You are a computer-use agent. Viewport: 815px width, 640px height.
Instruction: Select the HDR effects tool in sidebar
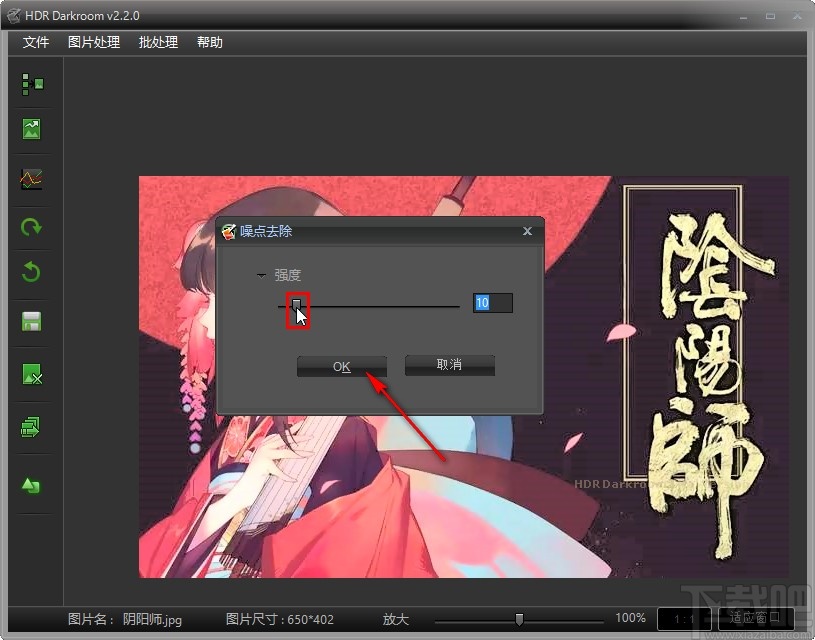click(x=32, y=84)
